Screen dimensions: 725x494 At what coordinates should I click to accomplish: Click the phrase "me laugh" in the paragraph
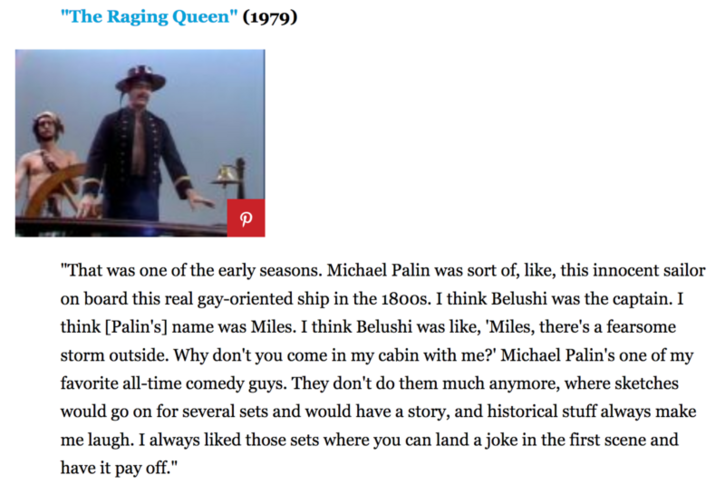[x=96, y=440]
